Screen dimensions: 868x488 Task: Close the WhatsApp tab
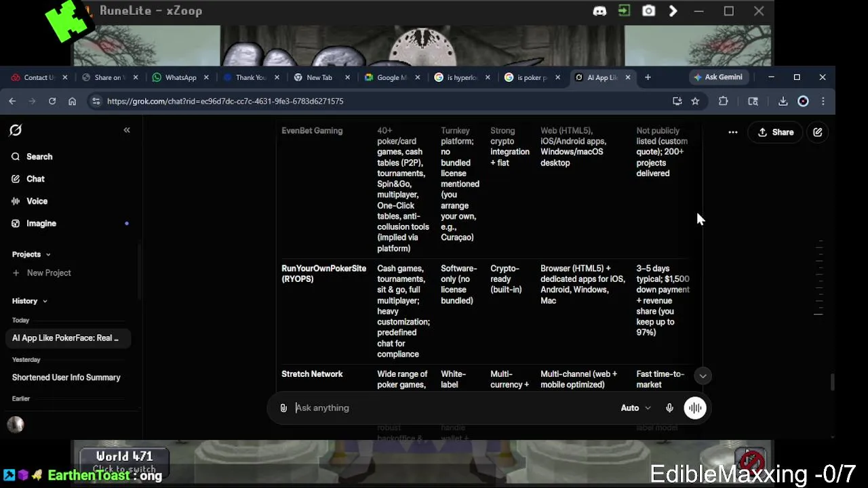coord(206,77)
